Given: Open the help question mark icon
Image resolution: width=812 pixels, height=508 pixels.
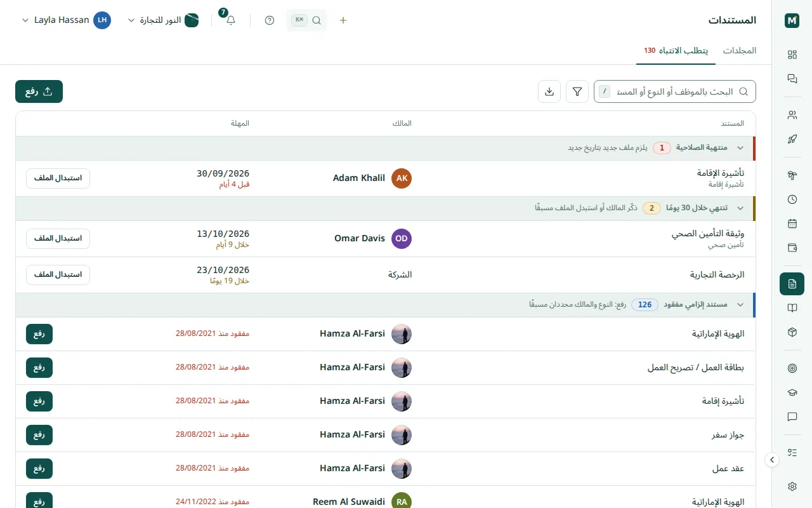Looking at the screenshot, I should [270, 20].
